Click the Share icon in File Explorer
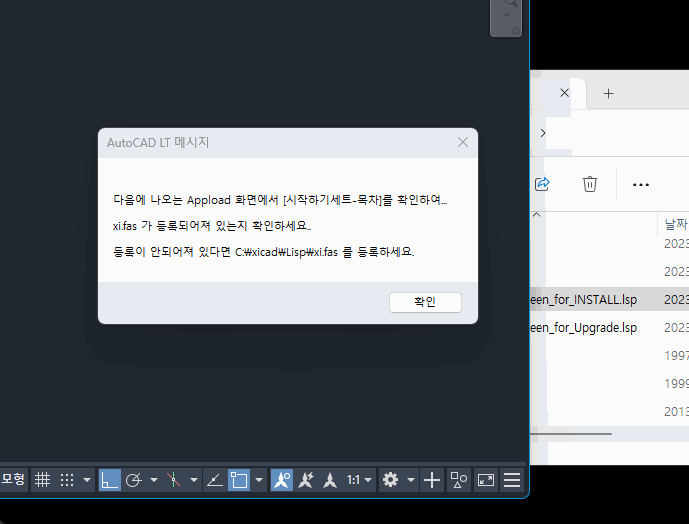The image size is (689, 524). click(542, 184)
